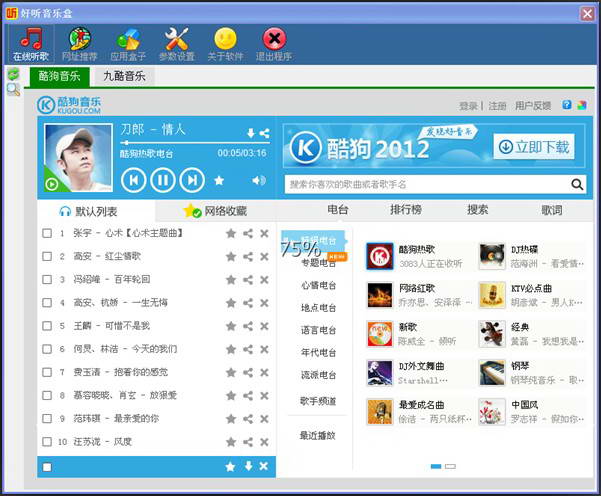Click the 退出程序 red X icon
601x496 pixels.
tap(274, 44)
